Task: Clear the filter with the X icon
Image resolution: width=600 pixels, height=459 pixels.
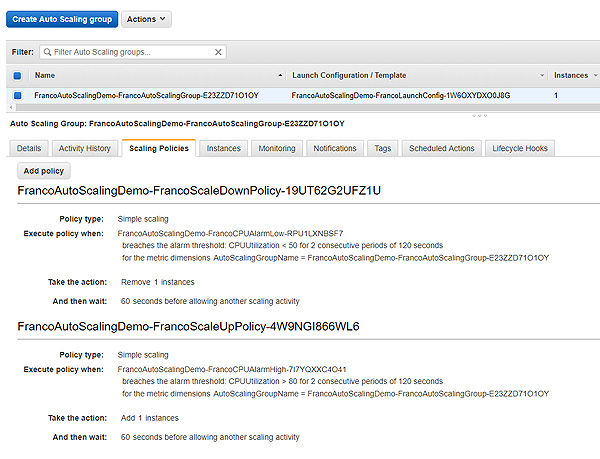Action: (218, 52)
